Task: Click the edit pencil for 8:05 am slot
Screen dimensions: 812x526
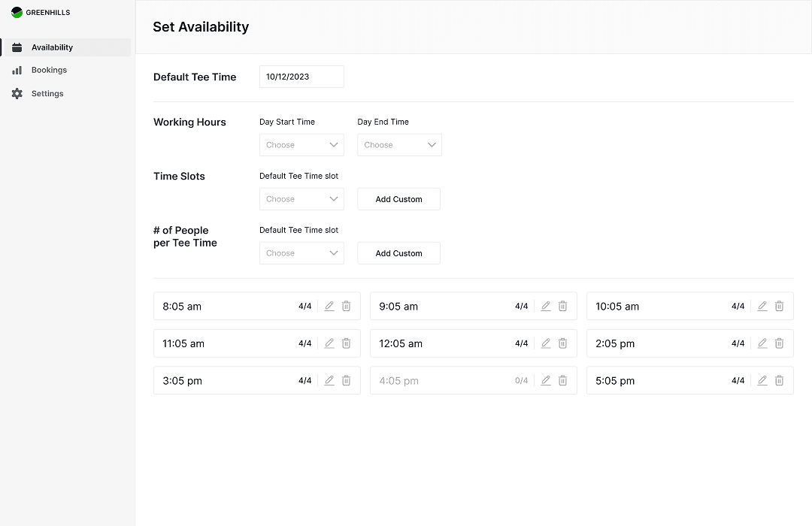Action: click(x=329, y=306)
